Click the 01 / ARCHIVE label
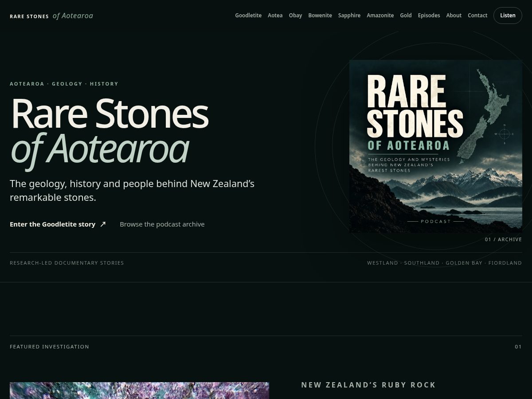 click(503, 239)
